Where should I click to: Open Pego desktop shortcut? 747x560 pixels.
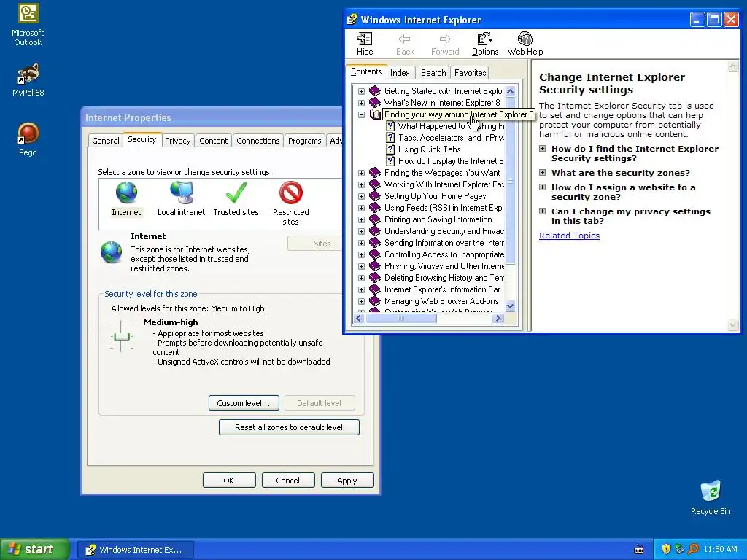(x=28, y=133)
